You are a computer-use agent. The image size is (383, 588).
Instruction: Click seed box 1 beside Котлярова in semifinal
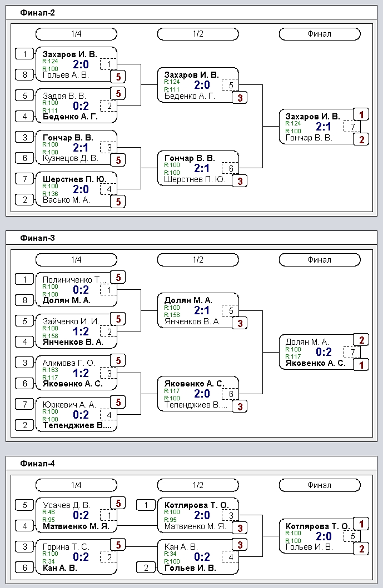point(146,505)
